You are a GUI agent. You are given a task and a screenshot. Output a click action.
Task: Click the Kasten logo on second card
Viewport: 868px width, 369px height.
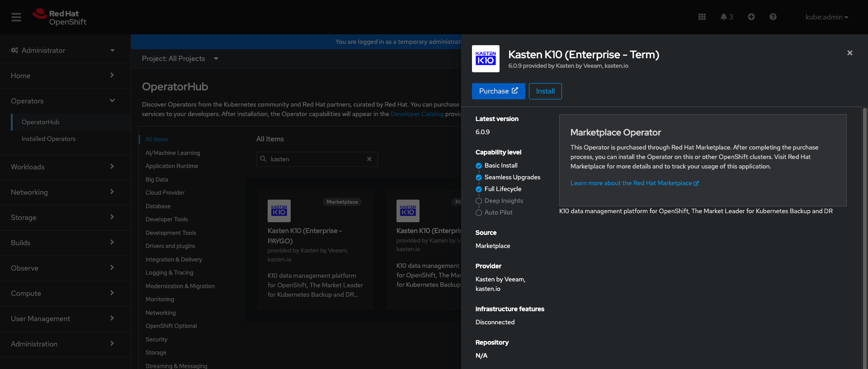tap(408, 211)
